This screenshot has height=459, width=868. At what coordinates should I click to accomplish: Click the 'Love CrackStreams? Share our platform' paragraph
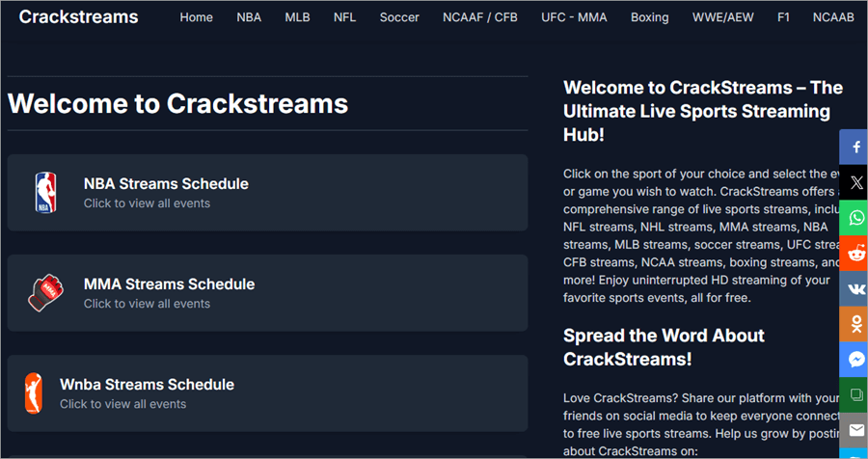point(703,424)
